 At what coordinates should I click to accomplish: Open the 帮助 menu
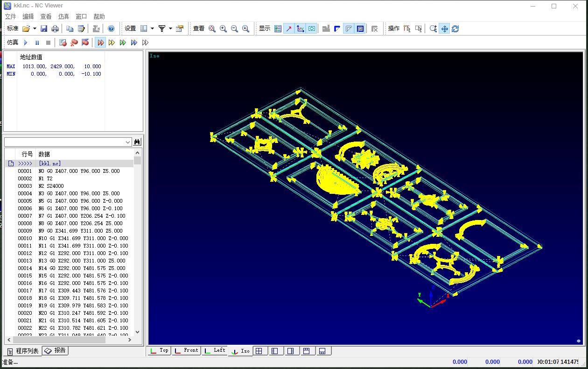pos(99,16)
